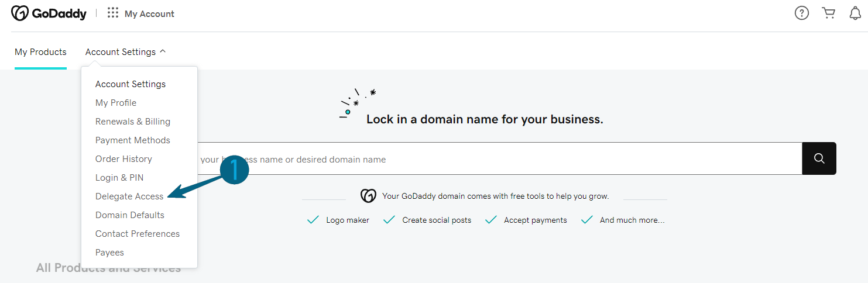Open the notifications bell icon
Screen dimensions: 868x283
click(x=855, y=13)
